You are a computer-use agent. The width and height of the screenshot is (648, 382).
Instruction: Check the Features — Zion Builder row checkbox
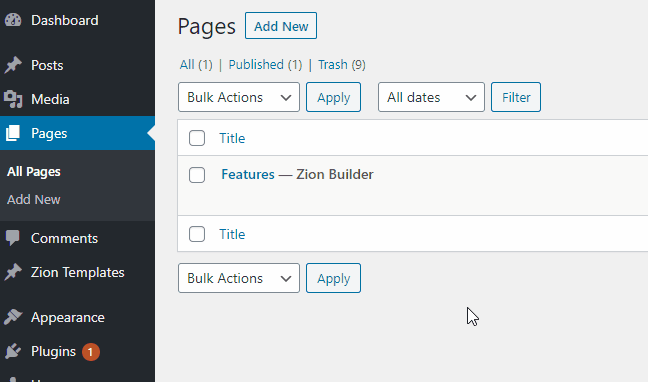click(197, 175)
